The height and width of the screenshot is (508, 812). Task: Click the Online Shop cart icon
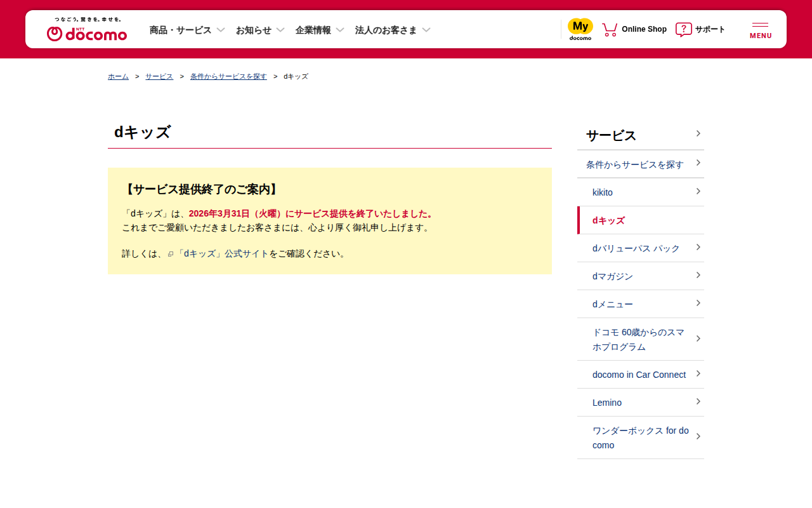coord(610,29)
